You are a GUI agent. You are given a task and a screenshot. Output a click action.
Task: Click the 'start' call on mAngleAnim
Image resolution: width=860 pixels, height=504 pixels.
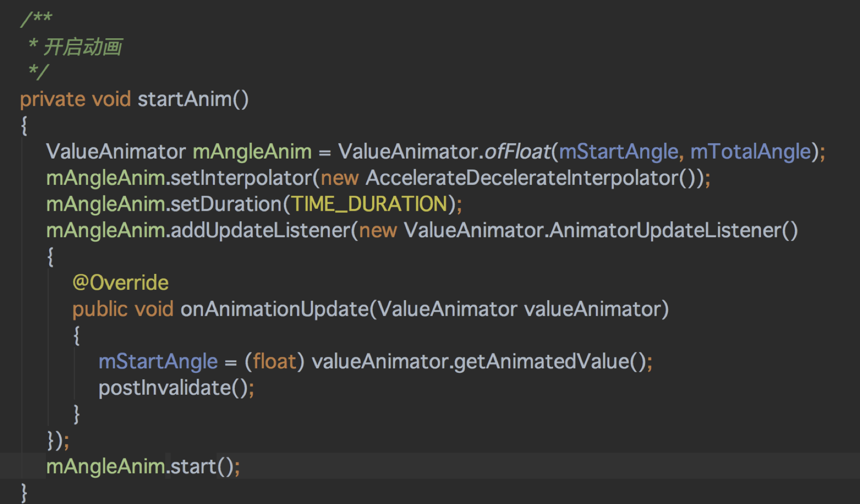(193, 466)
